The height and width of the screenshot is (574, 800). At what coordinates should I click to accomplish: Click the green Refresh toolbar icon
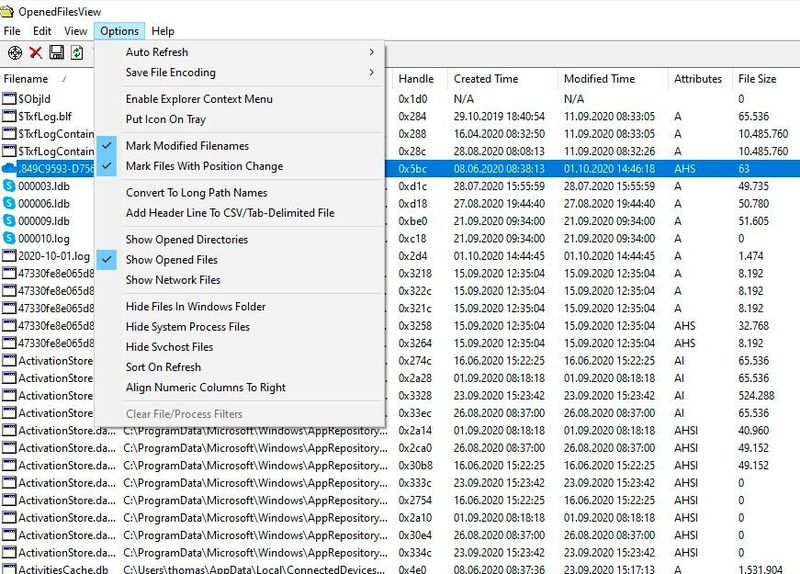(x=77, y=53)
